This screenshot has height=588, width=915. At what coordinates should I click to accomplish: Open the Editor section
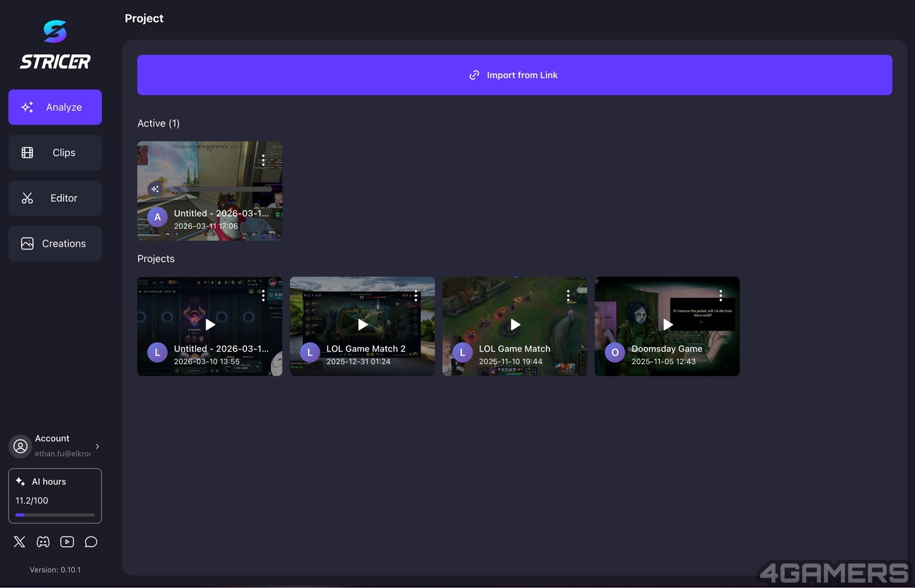(55, 198)
